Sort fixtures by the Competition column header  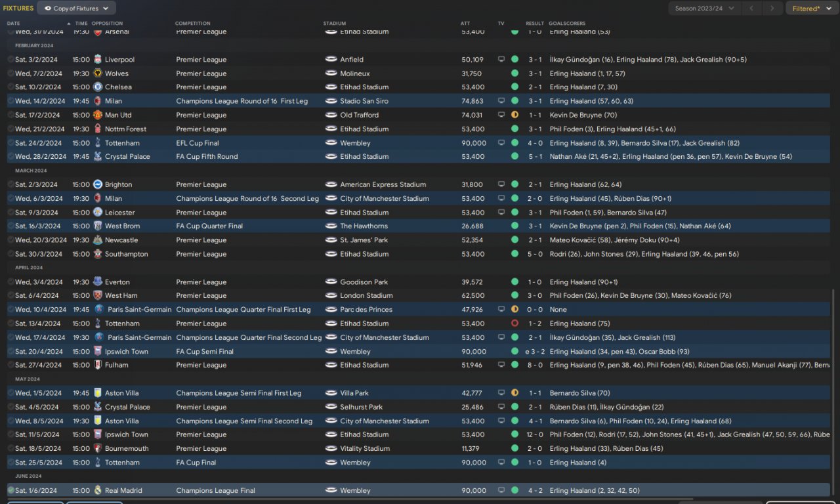click(193, 24)
